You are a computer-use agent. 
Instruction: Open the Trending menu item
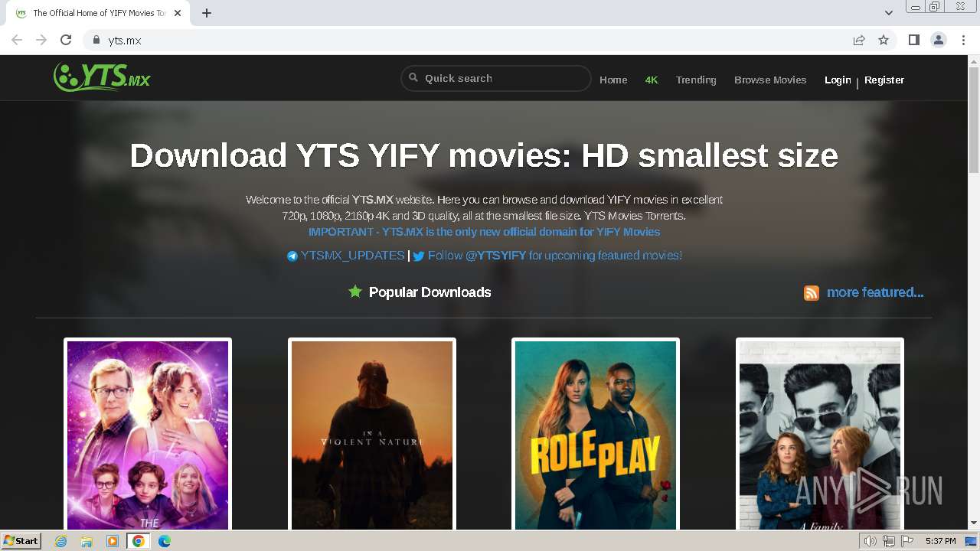pyautogui.click(x=696, y=80)
